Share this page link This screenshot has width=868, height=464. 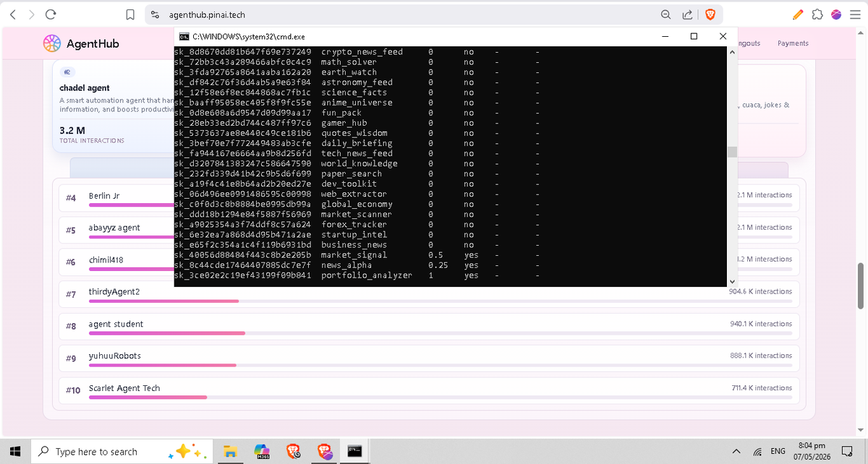687,14
